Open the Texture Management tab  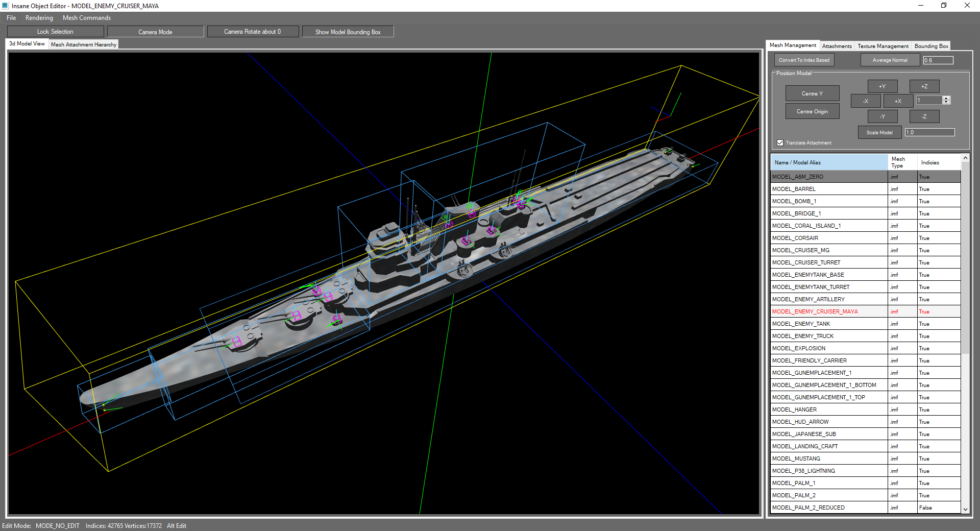(883, 46)
